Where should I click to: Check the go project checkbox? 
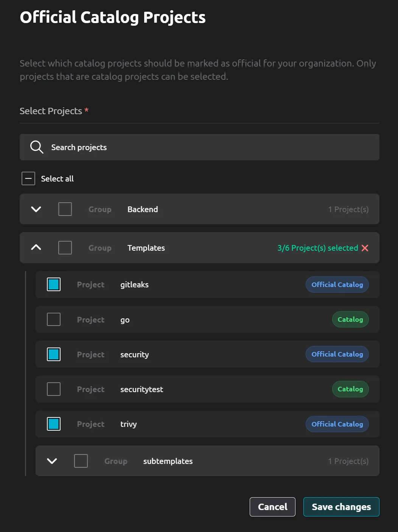(53, 319)
